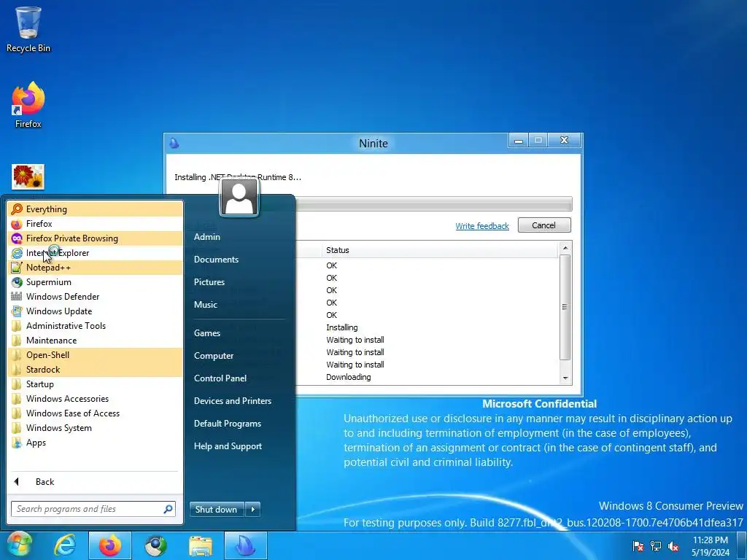Click Ninite list scrollbar down arrow
747x560 pixels.
click(565, 378)
